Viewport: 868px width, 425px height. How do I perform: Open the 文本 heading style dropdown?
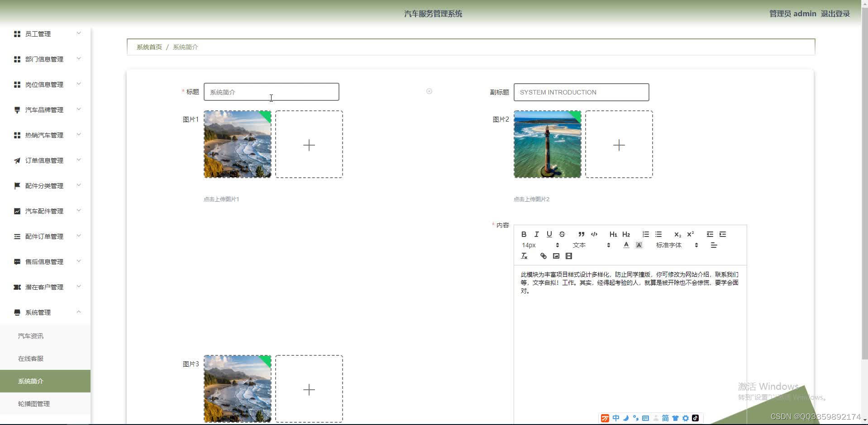click(591, 245)
